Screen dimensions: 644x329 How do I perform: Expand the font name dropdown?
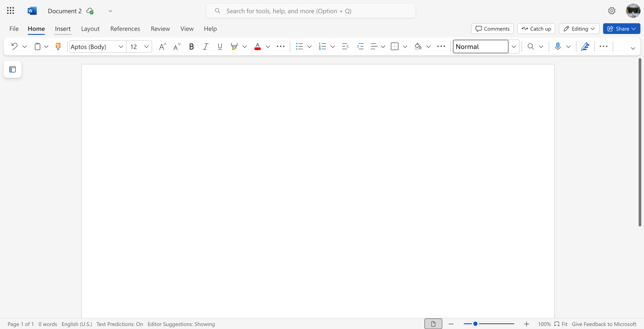121,47
